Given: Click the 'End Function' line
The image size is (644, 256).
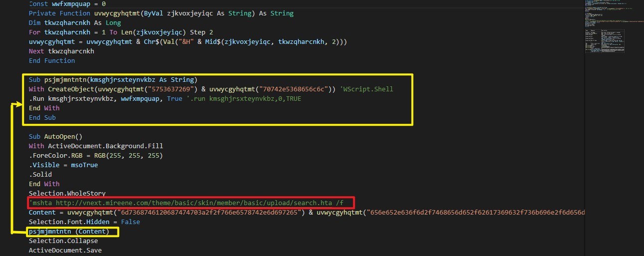Looking at the screenshot, I should tap(52, 60).
